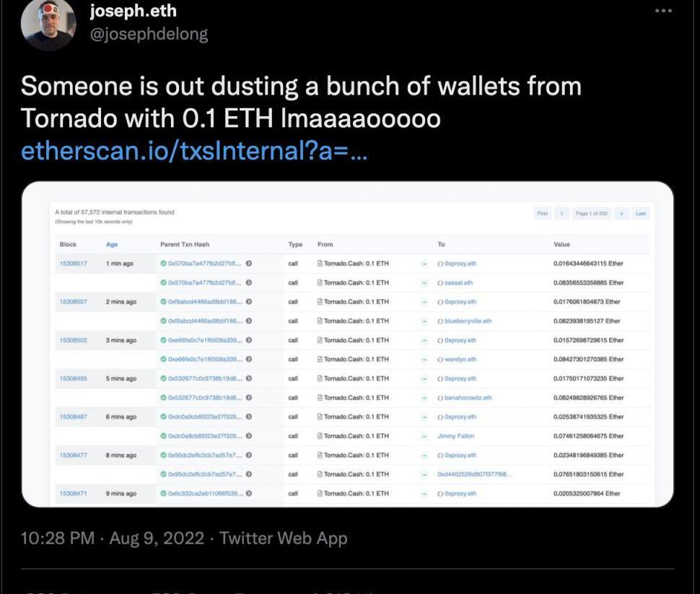This screenshot has height=594, width=700.
Task: Sort by the Age column header
Action: coord(112,244)
